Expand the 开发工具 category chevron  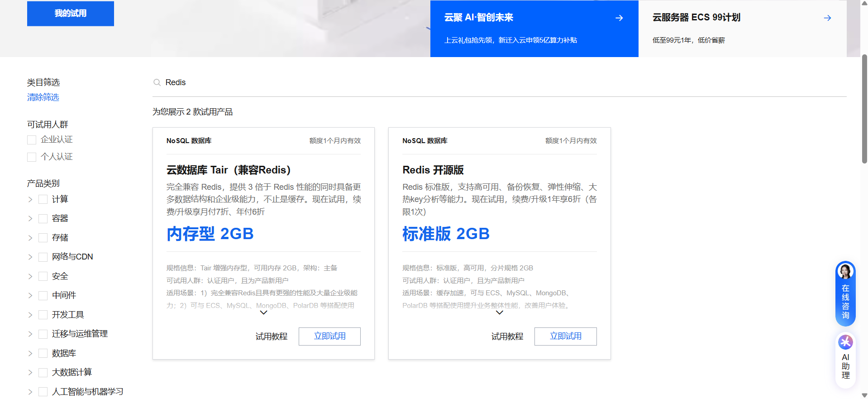click(30, 315)
